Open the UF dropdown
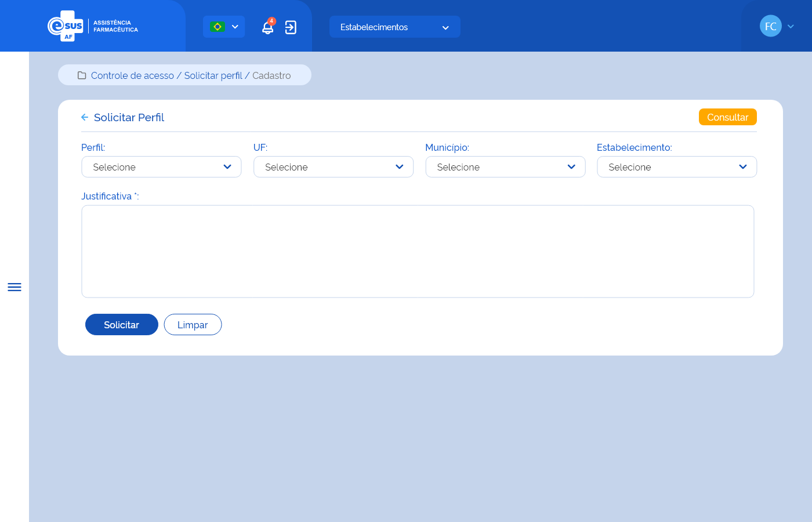The height and width of the screenshot is (522, 812). (333, 167)
